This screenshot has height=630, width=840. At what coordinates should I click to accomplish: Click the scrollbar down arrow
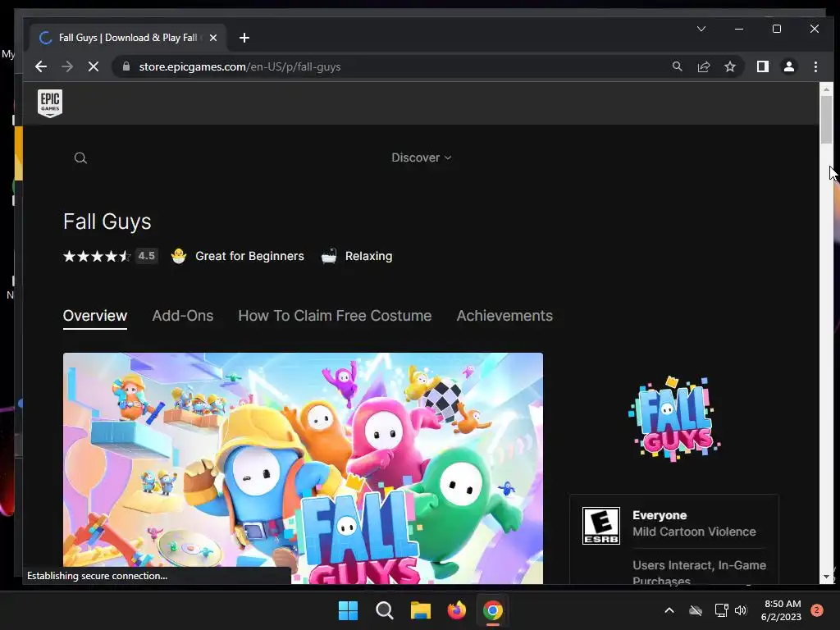pos(826,577)
